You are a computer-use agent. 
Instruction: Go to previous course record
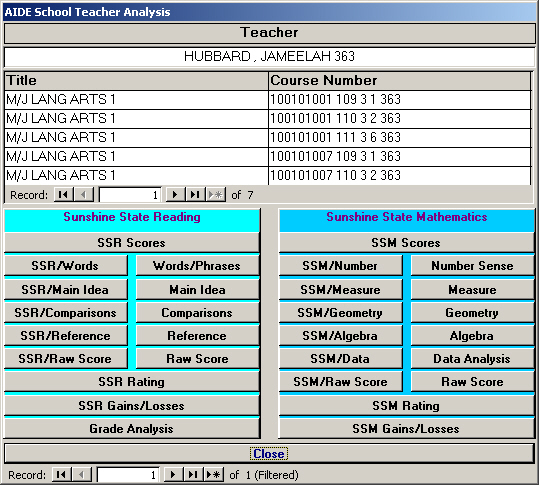[x=84, y=195]
